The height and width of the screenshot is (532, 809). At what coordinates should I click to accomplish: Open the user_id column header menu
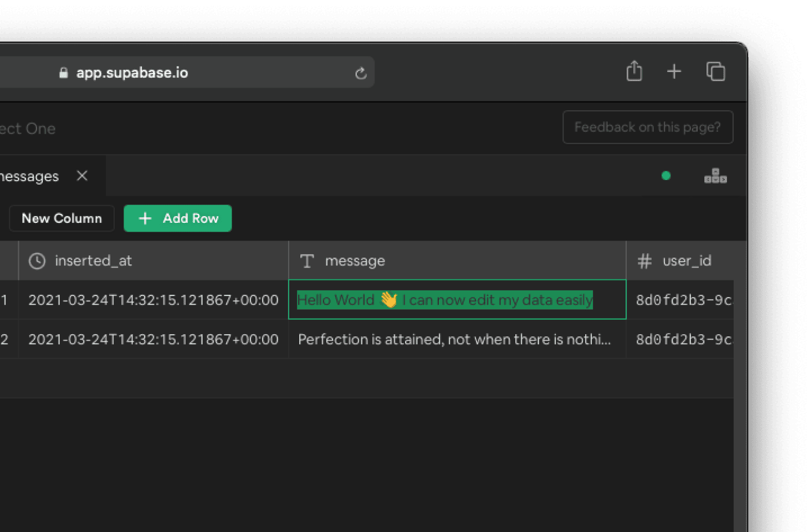pyautogui.click(x=687, y=260)
